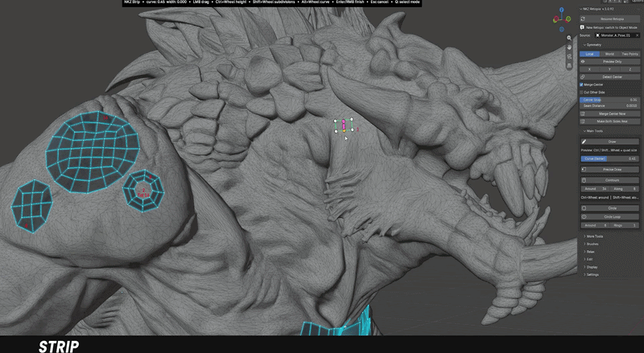644x353 pixels.
Task: Click the link icon on Detect Center
Action: pos(583,76)
